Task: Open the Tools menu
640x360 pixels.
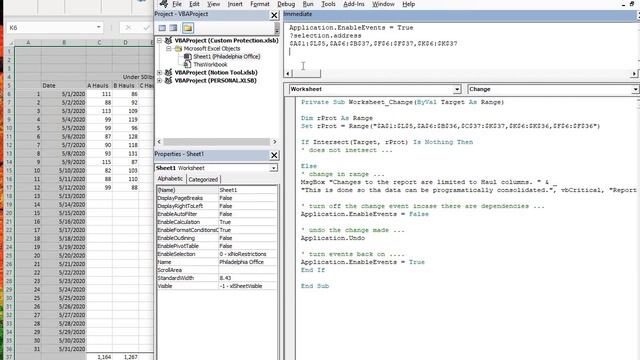Action: (328, 4)
